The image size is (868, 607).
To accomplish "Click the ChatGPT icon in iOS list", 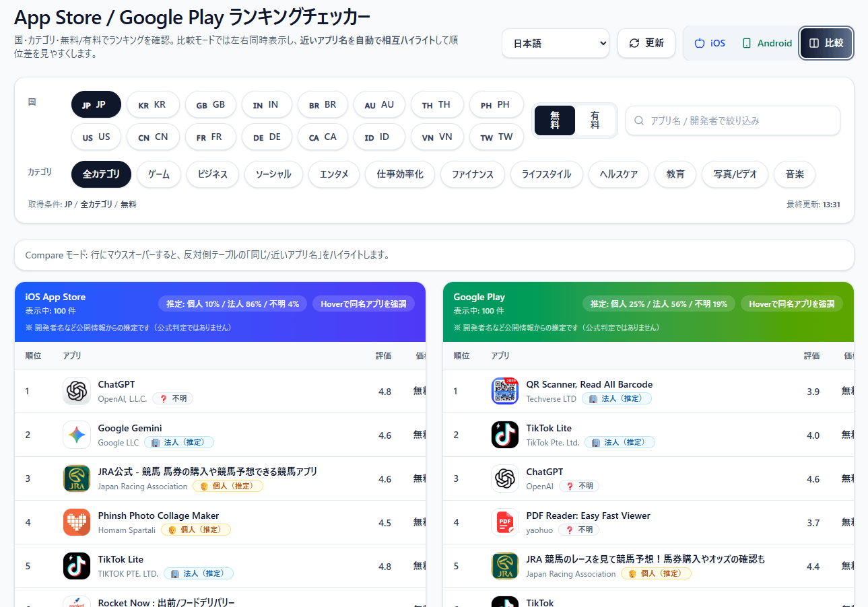I will pyautogui.click(x=77, y=391).
